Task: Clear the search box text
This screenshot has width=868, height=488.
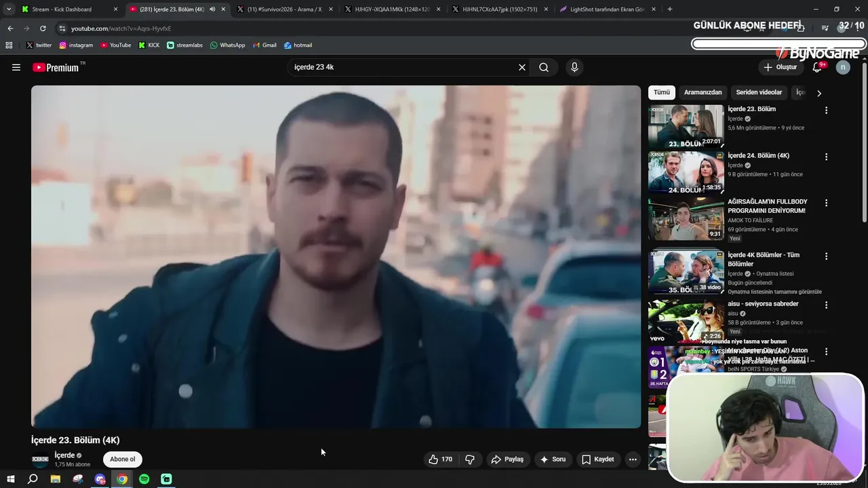Action: [x=522, y=67]
